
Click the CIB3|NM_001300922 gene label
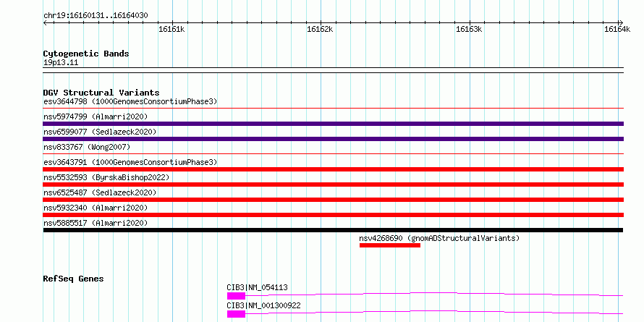click(263, 305)
